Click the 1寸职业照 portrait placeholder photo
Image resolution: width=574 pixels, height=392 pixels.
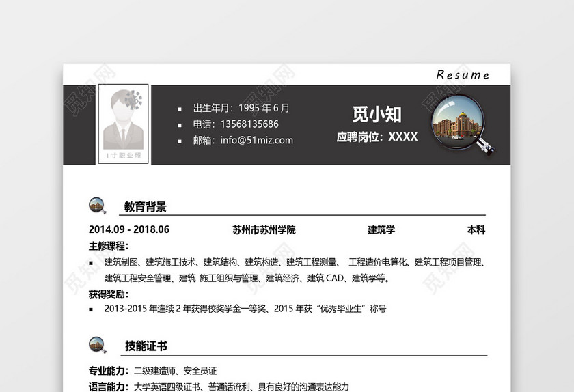tap(124, 124)
